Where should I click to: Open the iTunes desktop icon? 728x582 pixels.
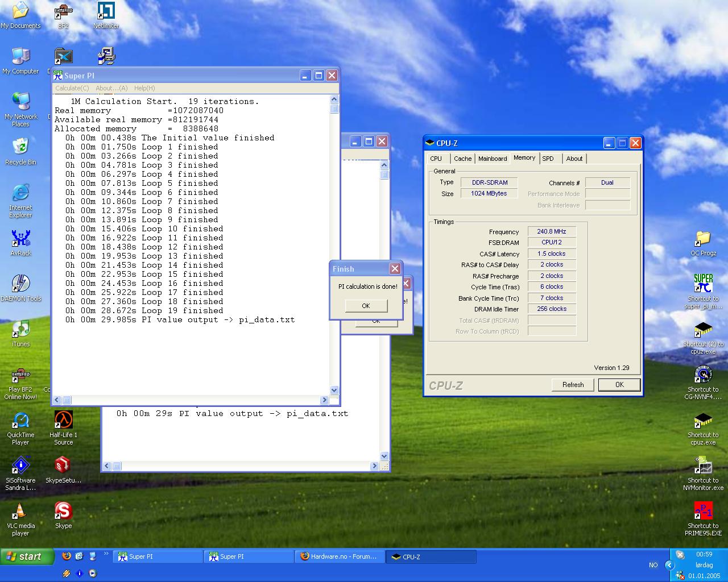20,334
